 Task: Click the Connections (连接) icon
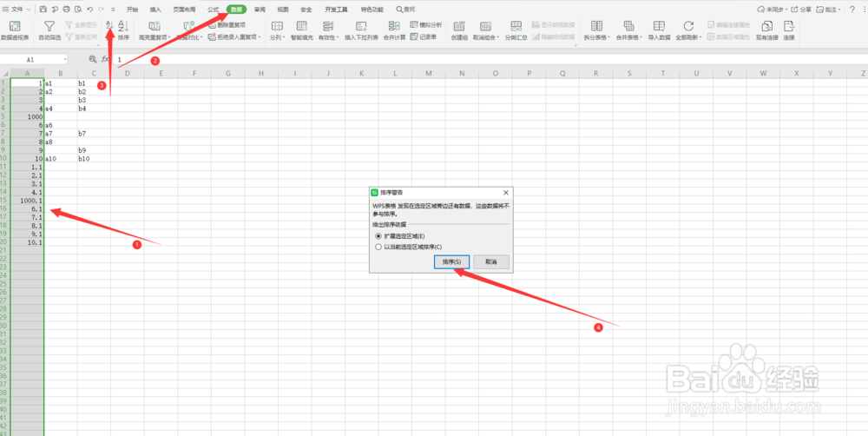(789, 26)
